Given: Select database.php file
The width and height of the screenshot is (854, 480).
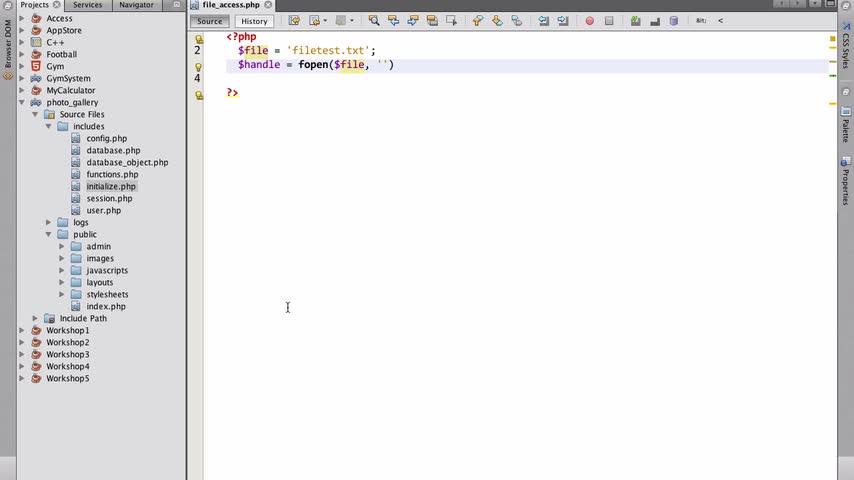Looking at the screenshot, I should pyautogui.click(x=113, y=150).
